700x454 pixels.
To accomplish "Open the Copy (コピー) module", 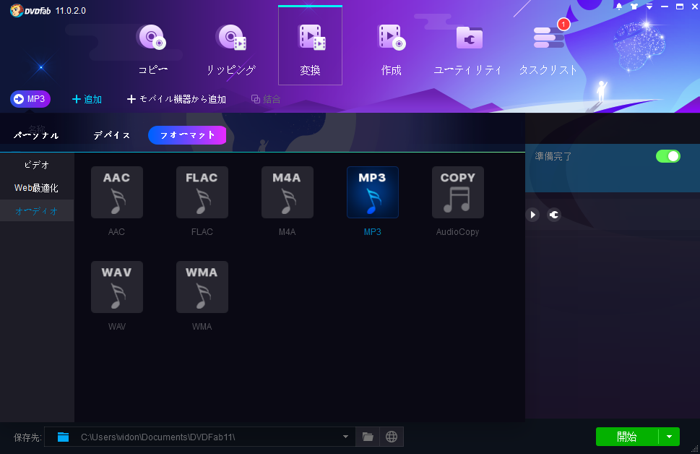I will (x=152, y=48).
